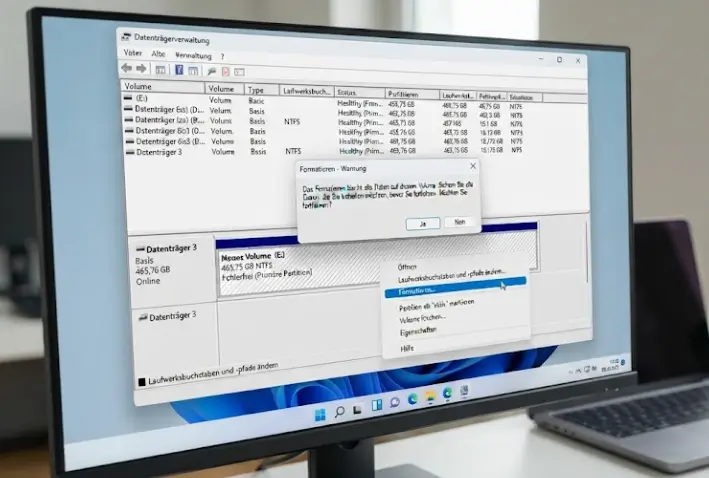Click the first Edge icon on the taskbar
This screenshot has width=709, height=478.
[412, 399]
